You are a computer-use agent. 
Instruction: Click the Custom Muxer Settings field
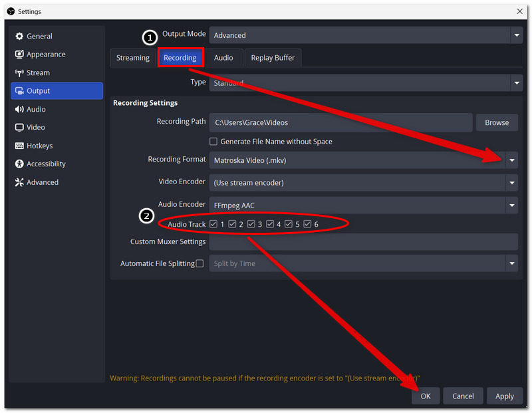click(x=363, y=241)
